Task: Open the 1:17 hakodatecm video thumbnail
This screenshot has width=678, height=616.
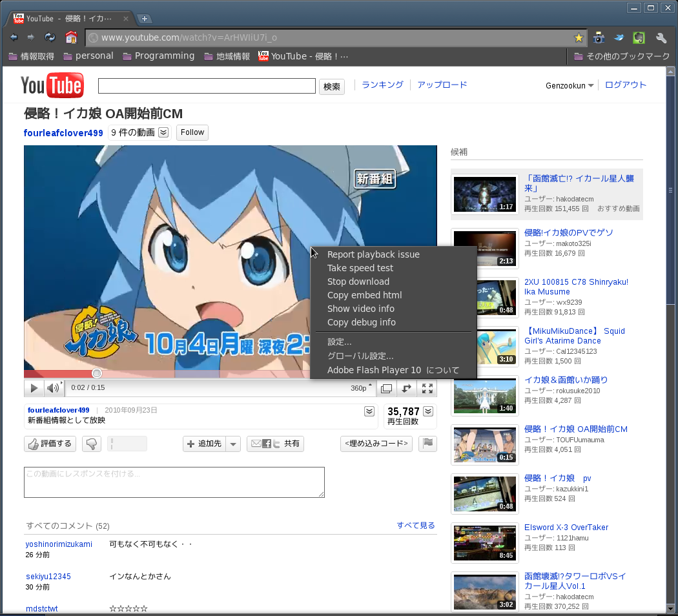Action: click(x=485, y=194)
